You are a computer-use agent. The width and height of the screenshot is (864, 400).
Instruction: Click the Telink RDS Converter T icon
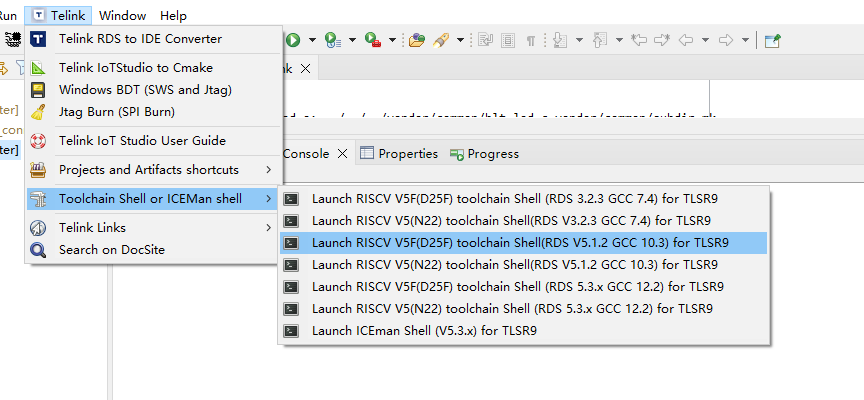38,39
